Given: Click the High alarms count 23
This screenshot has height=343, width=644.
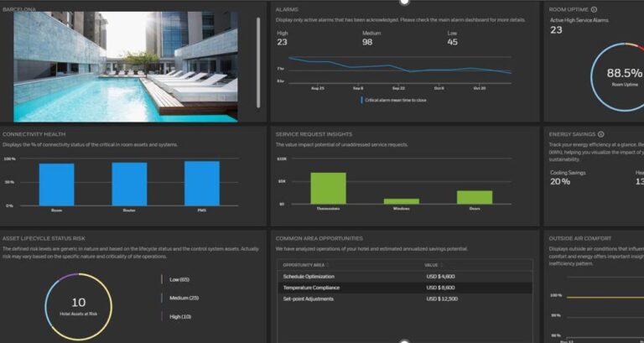Looking at the screenshot, I should tap(282, 42).
